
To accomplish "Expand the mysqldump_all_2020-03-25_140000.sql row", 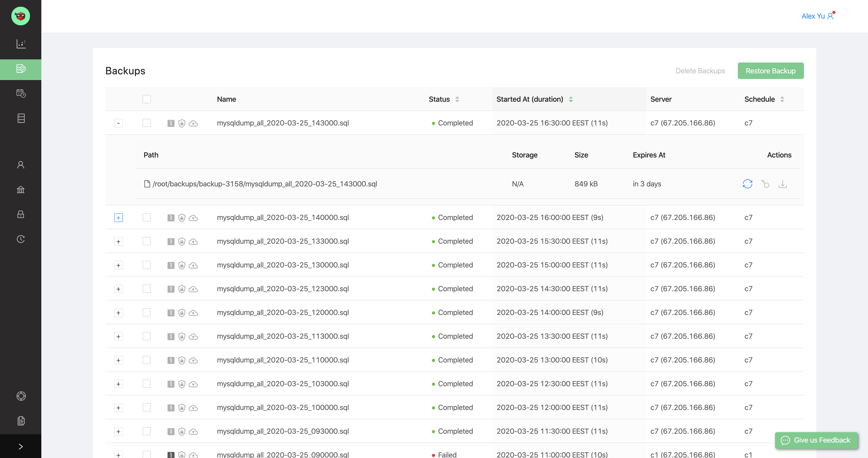I will coord(118,218).
